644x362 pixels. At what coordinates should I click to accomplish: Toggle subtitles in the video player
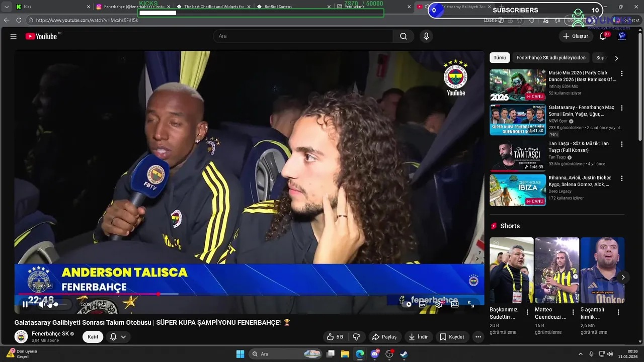(423, 304)
